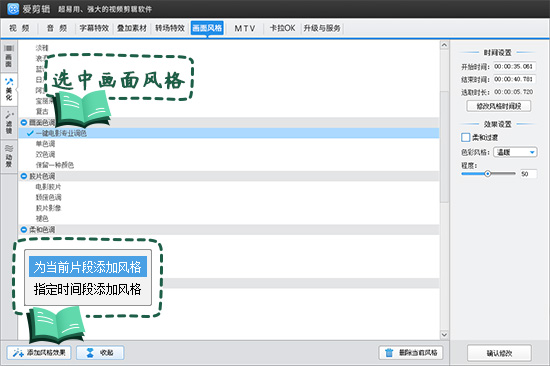Screen dimensions: 550x366
Task: Select the 画面 sidebar category
Action: 9,56
